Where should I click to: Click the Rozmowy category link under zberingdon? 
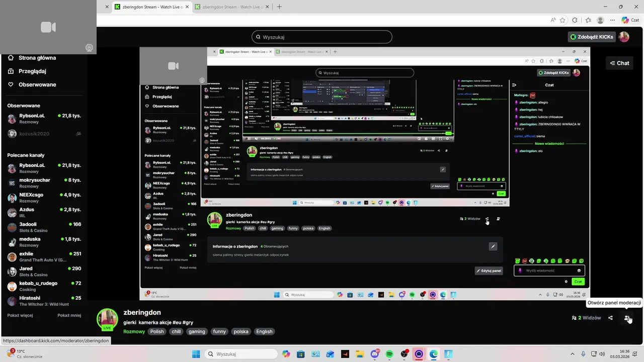coord(134,331)
